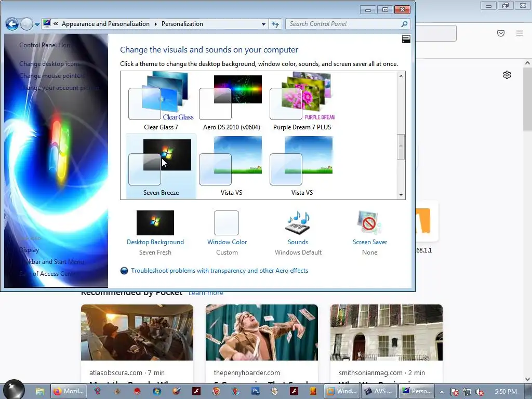Show hidden tray icons arrow

442,392
